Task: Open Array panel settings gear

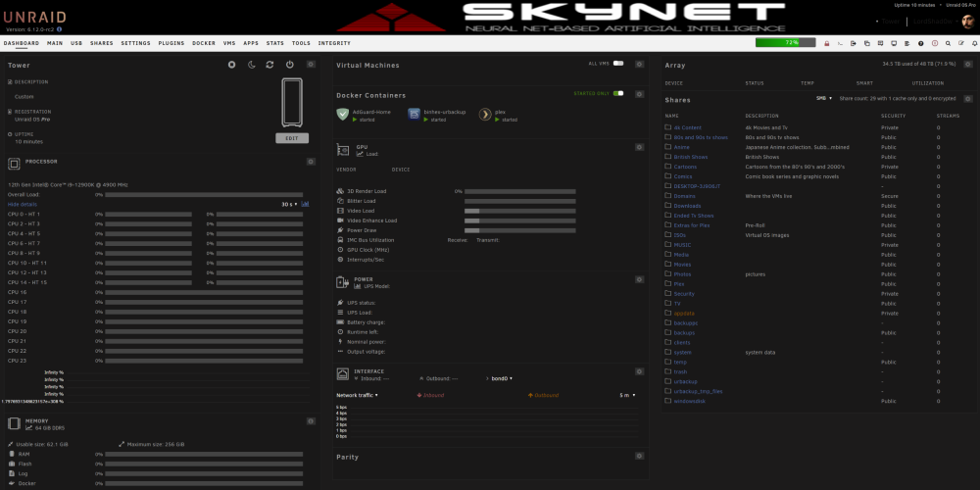Action: pyautogui.click(x=968, y=65)
